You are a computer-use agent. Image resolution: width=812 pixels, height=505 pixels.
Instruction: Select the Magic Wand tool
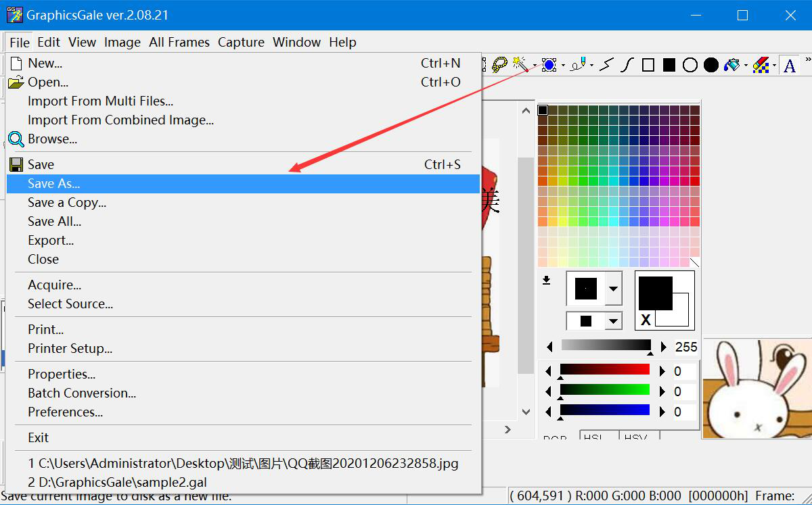(520, 65)
